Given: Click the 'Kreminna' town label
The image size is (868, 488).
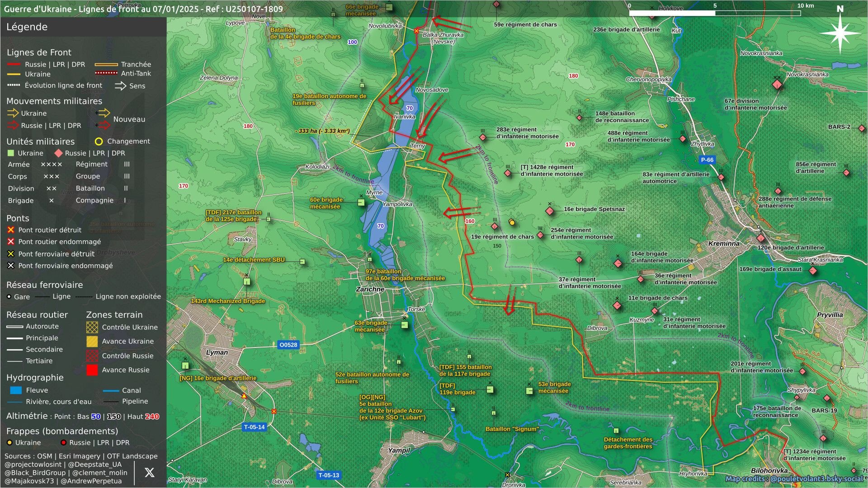Looking at the screenshot, I should click(724, 244).
